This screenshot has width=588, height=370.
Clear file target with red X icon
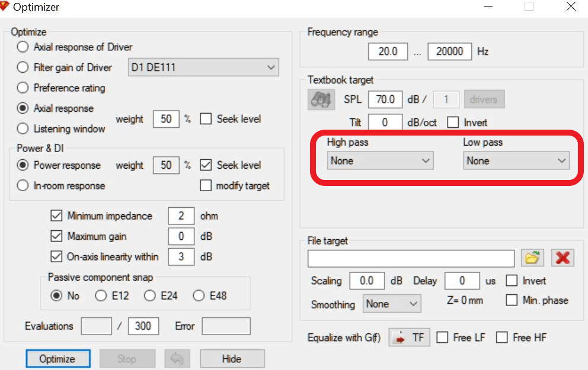(563, 258)
